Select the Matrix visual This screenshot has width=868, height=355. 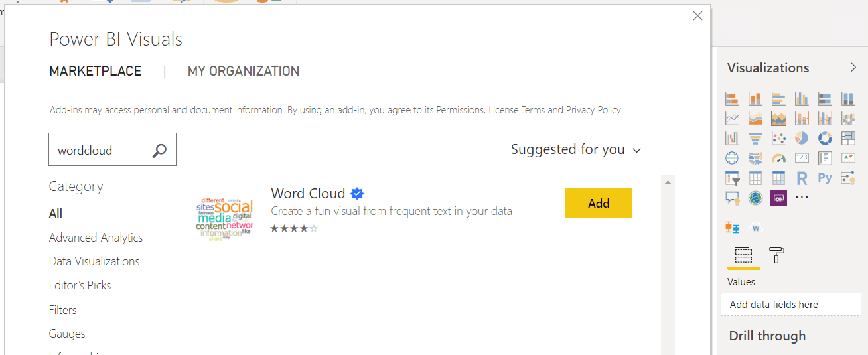(x=778, y=178)
